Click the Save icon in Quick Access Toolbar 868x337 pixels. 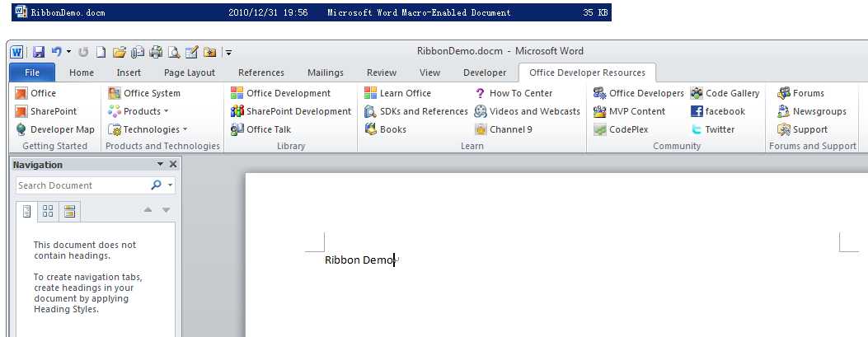[x=38, y=52]
